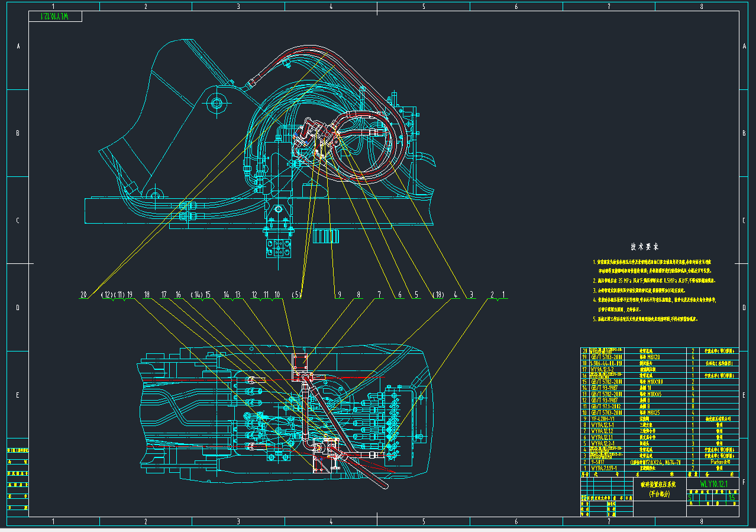Click callout balloon number 9

click(340, 295)
